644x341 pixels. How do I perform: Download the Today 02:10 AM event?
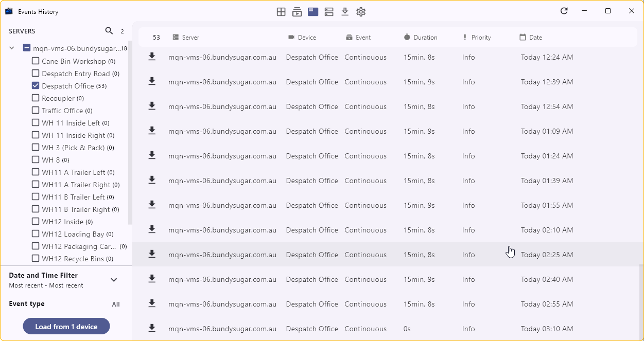click(x=152, y=229)
